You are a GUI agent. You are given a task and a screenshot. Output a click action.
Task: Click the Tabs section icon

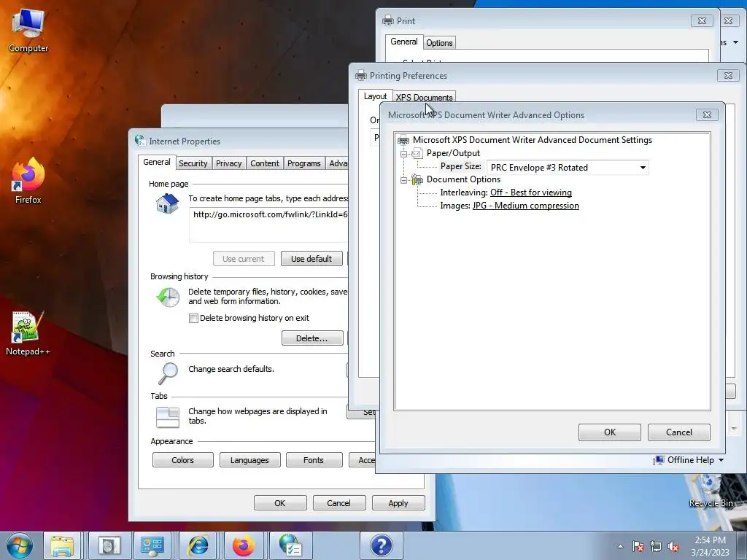click(168, 417)
